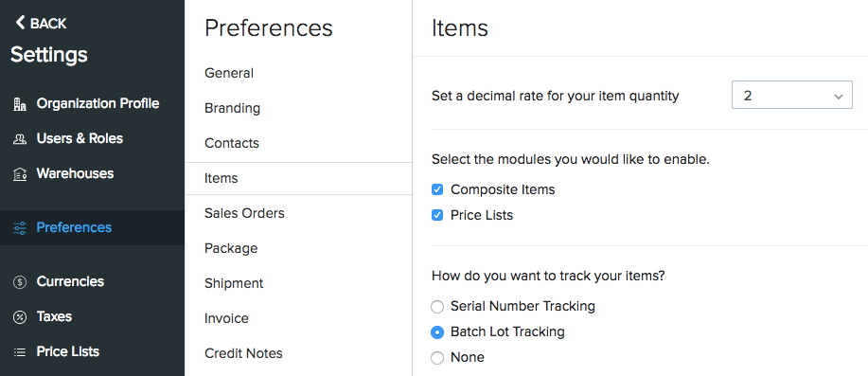This screenshot has height=376, width=868.
Task: Click the Organization Profile building icon
Action: tap(20, 104)
